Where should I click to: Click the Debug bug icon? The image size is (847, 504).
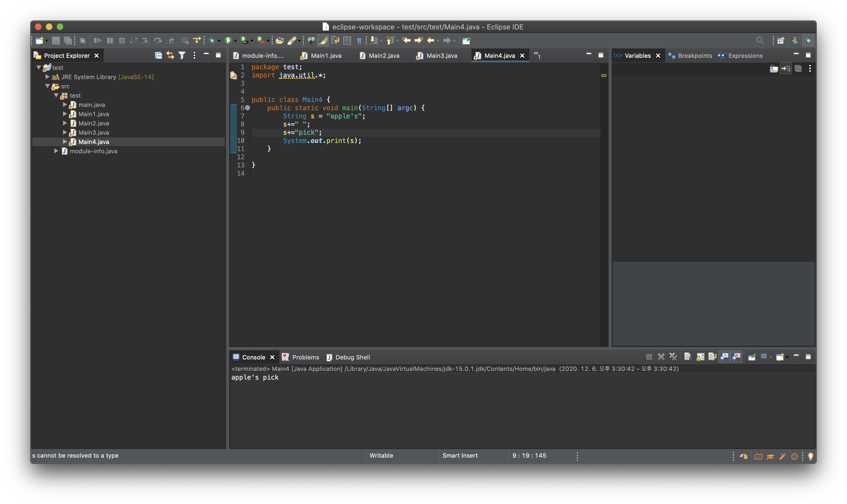point(212,41)
